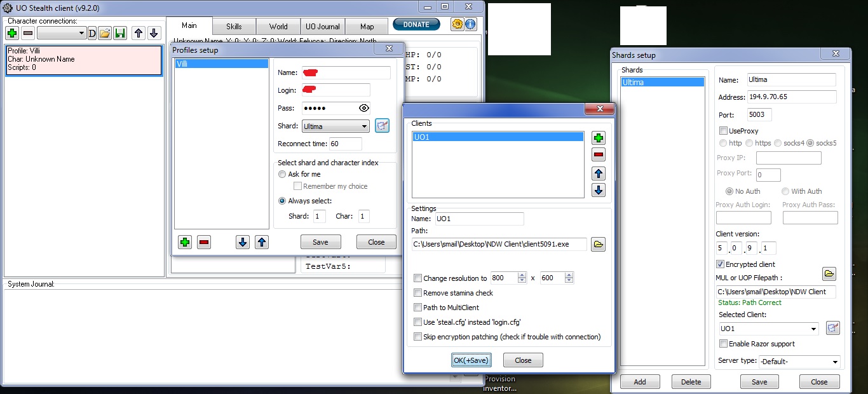Toggle UseProxy checkbox in Shards setup

[x=723, y=131]
